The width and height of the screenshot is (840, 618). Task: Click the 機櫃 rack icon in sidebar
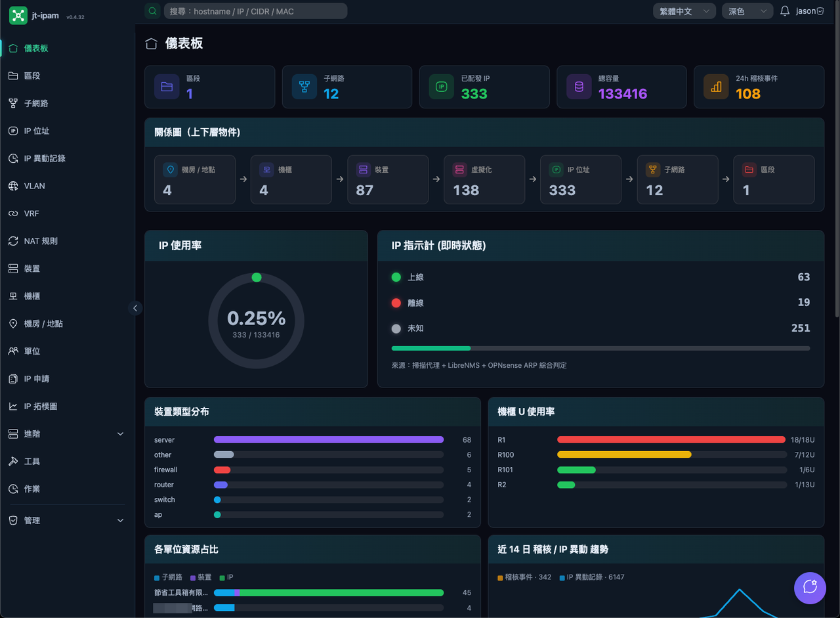(13, 296)
